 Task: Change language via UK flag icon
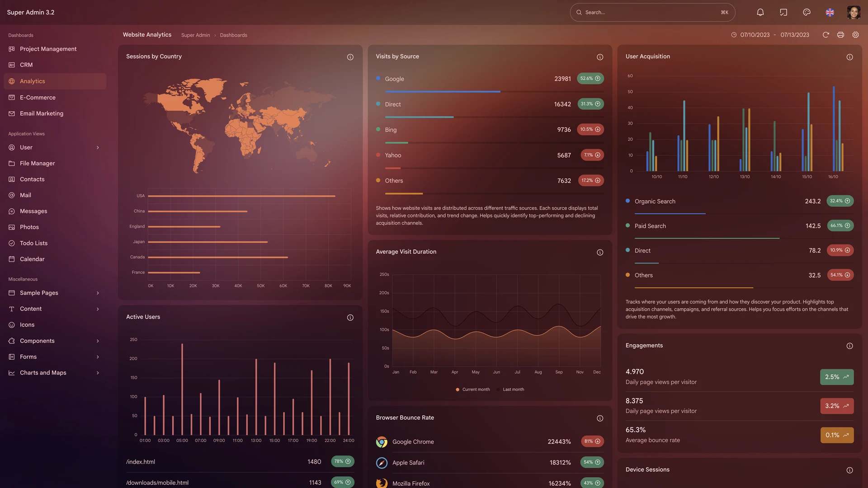pos(830,12)
